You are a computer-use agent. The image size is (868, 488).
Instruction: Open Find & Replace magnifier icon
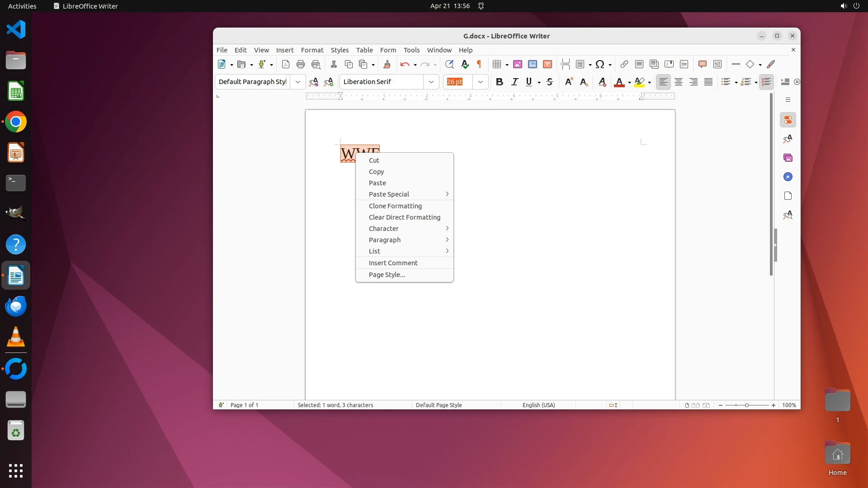coord(449,64)
